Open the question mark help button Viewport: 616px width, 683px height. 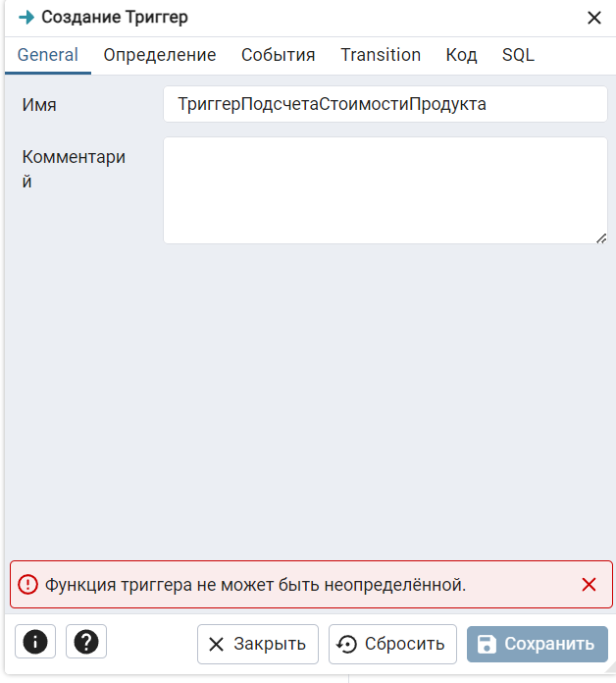pyautogui.click(x=86, y=641)
